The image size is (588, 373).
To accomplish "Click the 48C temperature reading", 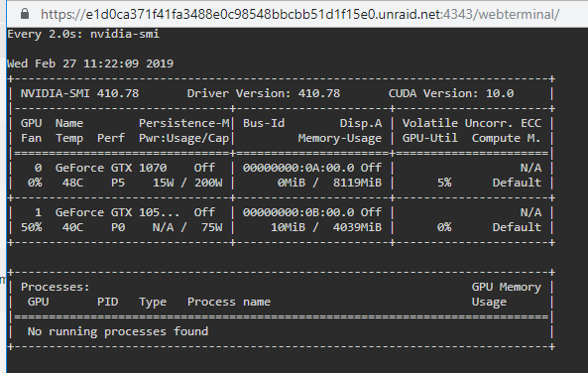I will point(72,183).
